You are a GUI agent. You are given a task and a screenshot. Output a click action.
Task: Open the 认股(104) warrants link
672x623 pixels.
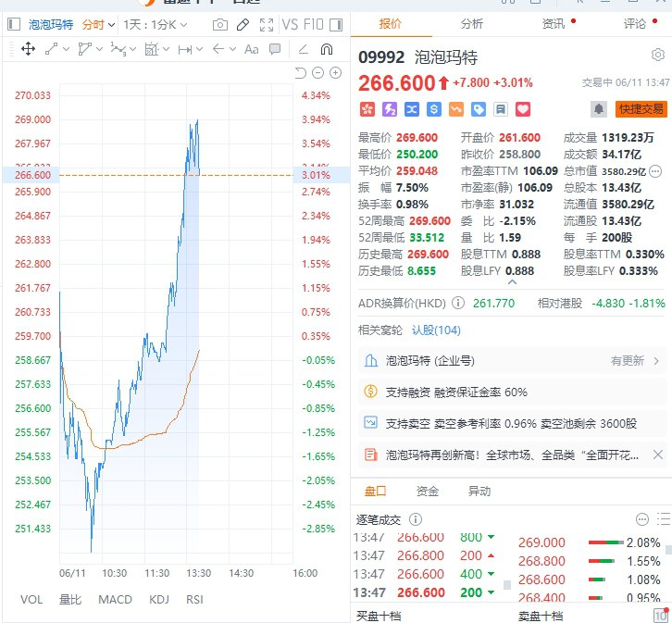(436, 330)
